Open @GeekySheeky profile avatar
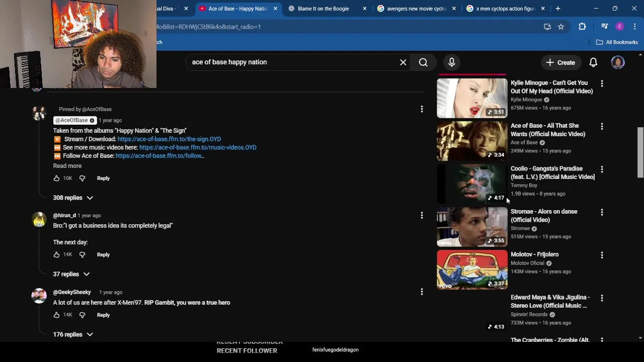The height and width of the screenshot is (362, 644). tap(39, 296)
